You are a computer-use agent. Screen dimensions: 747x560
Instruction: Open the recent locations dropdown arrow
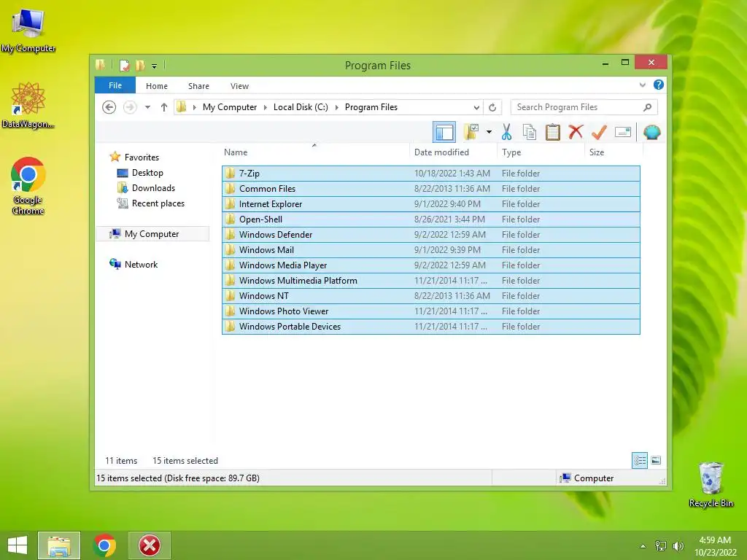(147, 107)
